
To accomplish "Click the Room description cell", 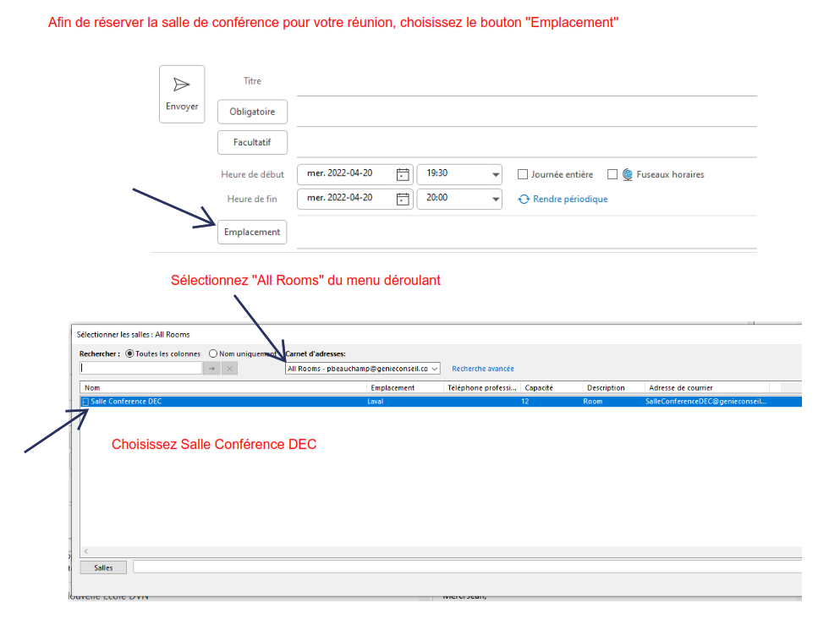I will tap(592, 401).
